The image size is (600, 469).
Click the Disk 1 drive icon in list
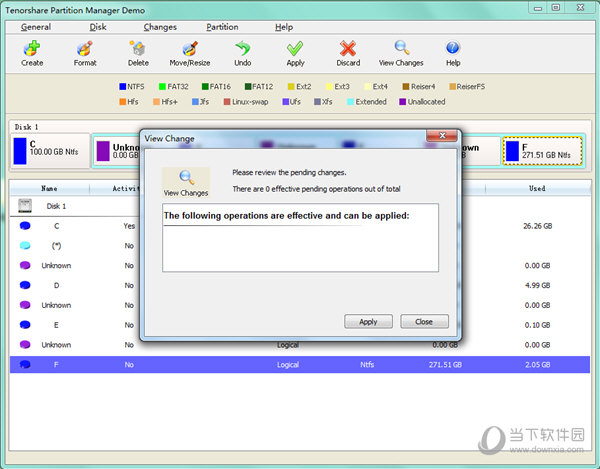25,206
